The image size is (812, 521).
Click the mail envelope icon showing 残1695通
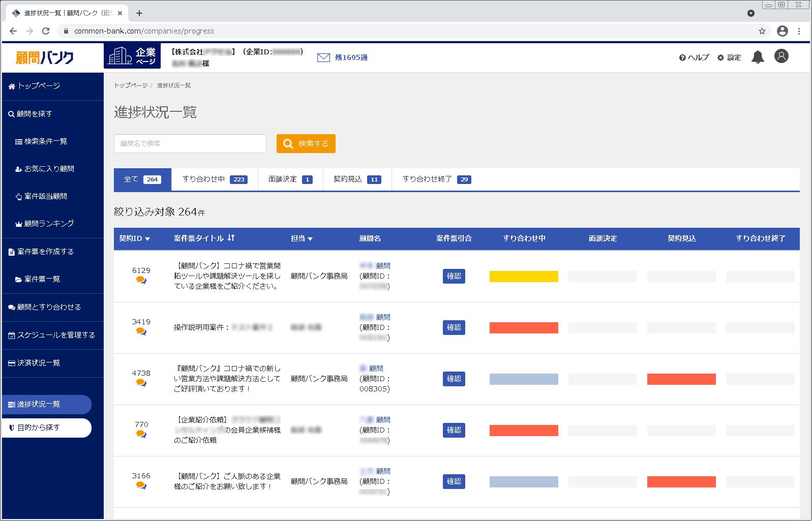323,57
